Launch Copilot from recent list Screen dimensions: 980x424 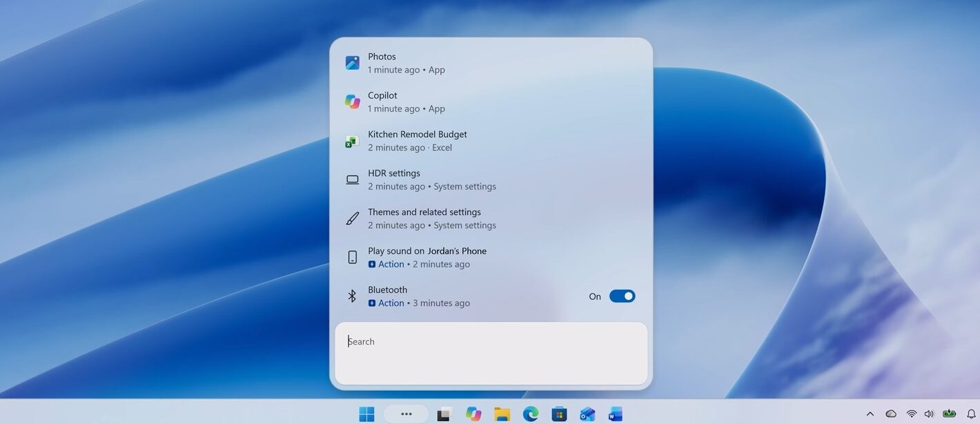[491, 102]
